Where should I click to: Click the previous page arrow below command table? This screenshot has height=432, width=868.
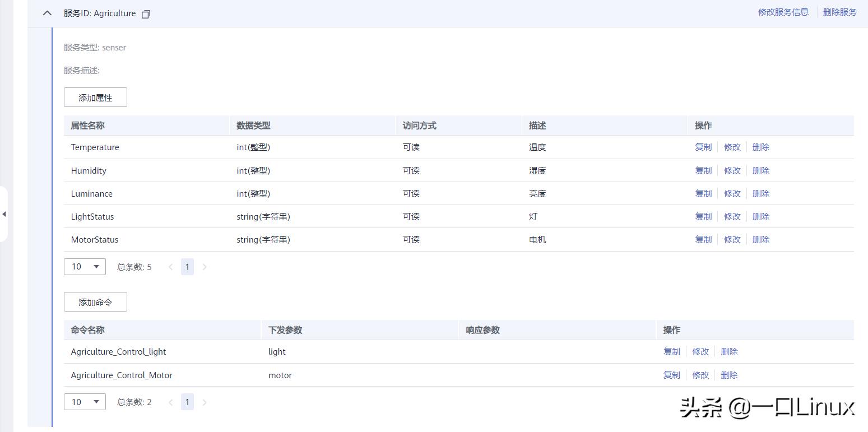pyautogui.click(x=170, y=402)
